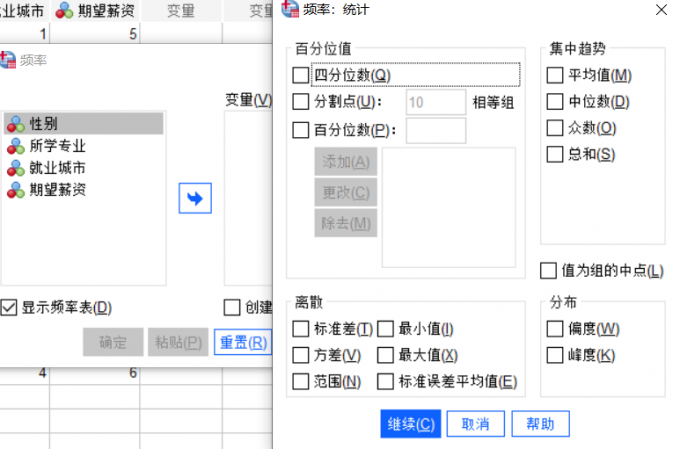Click the 继续(C) button
This screenshot has width=680, height=449.
(x=411, y=424)
